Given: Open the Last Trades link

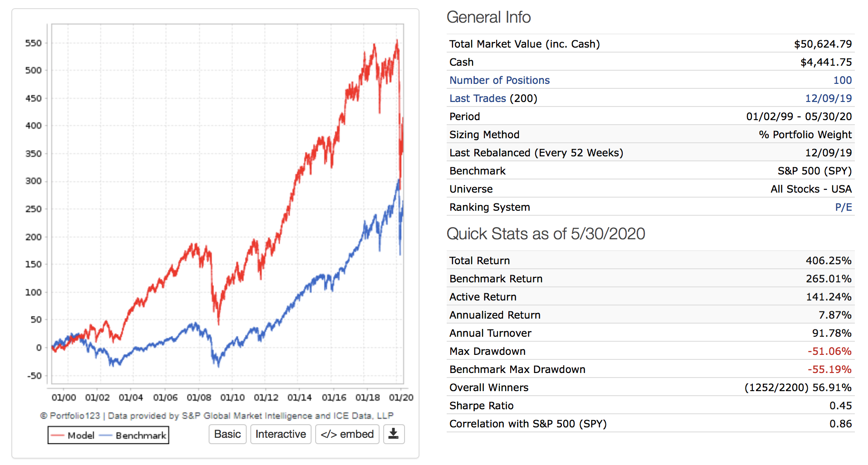Looking at the screenshot, I should coord(478,98).
